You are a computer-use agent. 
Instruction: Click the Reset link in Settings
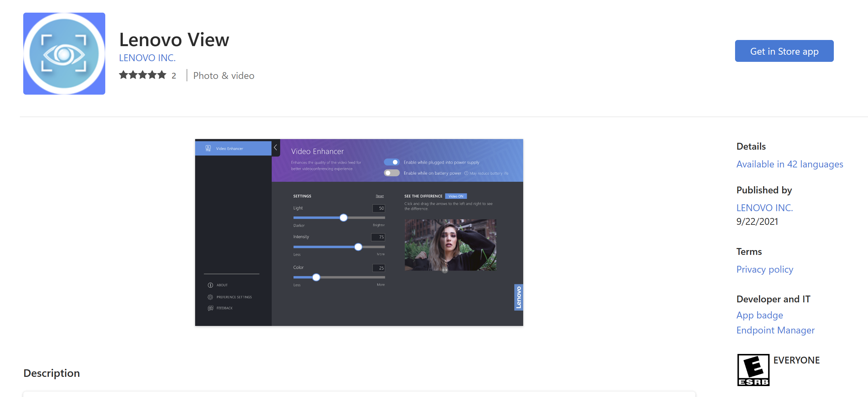380,196
